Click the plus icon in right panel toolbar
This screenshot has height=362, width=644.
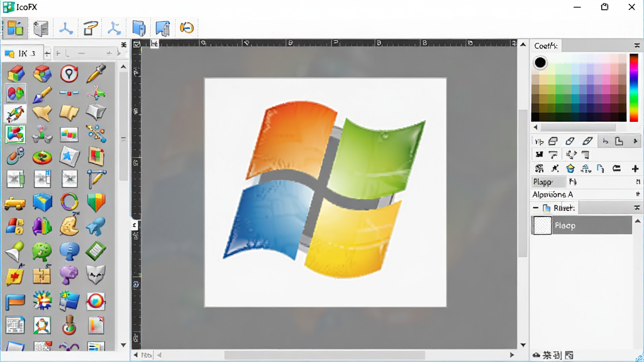635,168
